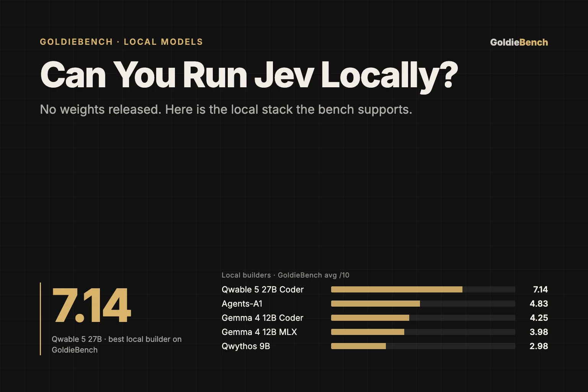Image resolution: width=588 pixels, height=392 pixels.
Task: Click 'Local builders · GoldieBench avg /10' label
Action: click(286, 275)
